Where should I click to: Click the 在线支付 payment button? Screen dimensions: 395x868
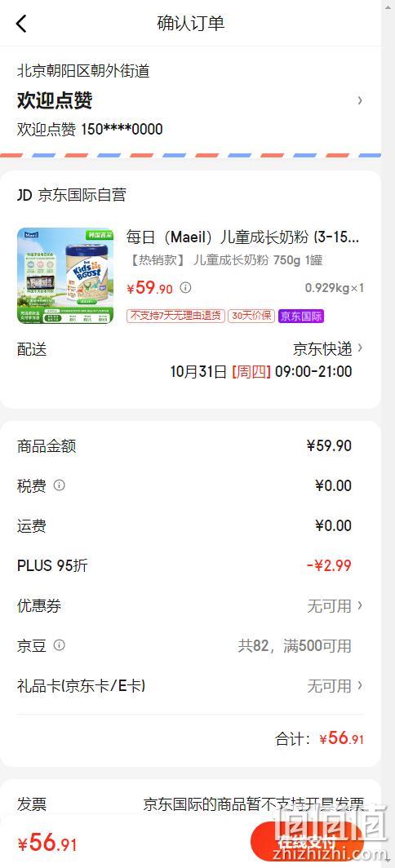306,842
